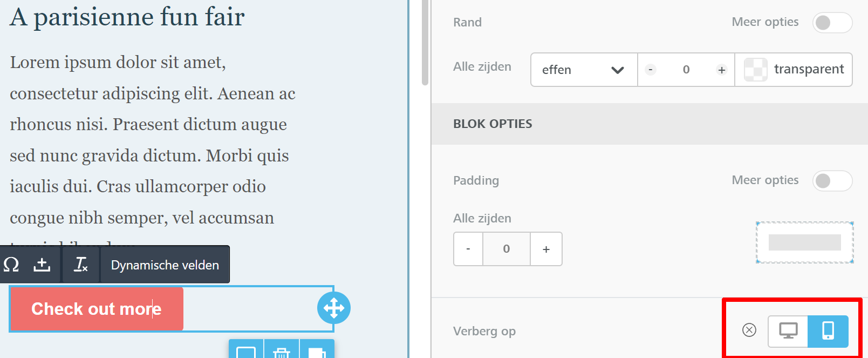Screen dimensions: 868x358
Task: Decrease padding with minus button
Action: point(468,249)
